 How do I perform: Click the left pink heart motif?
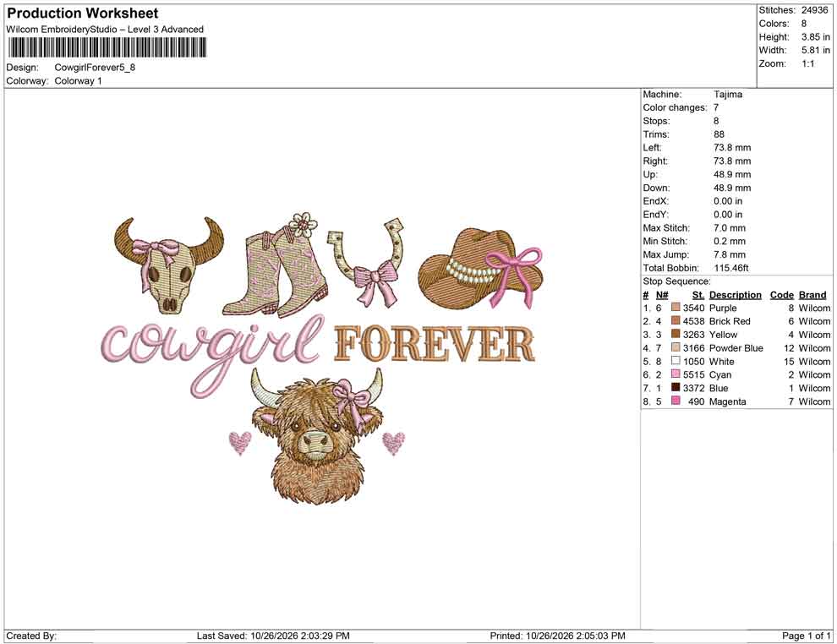tap(239, 443)
